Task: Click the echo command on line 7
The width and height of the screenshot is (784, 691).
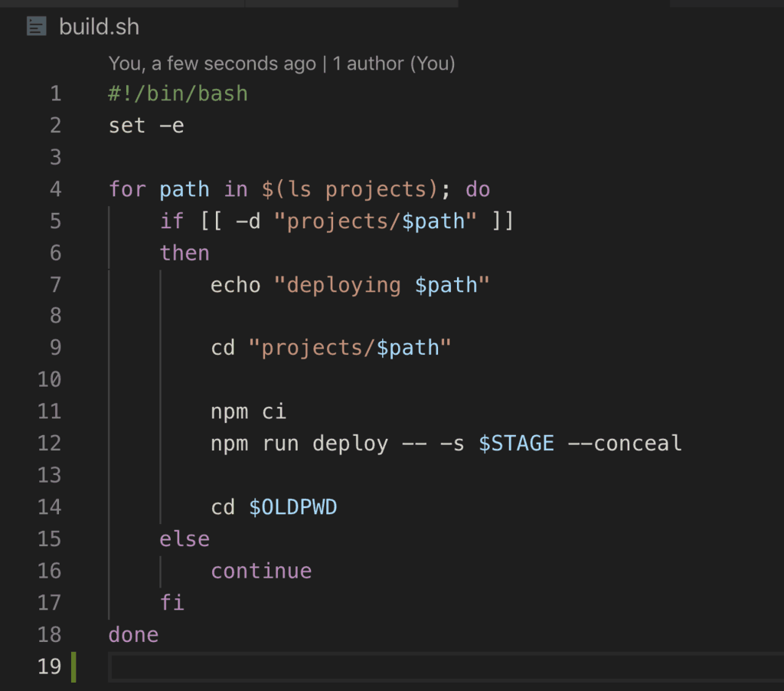Action: 236,285
